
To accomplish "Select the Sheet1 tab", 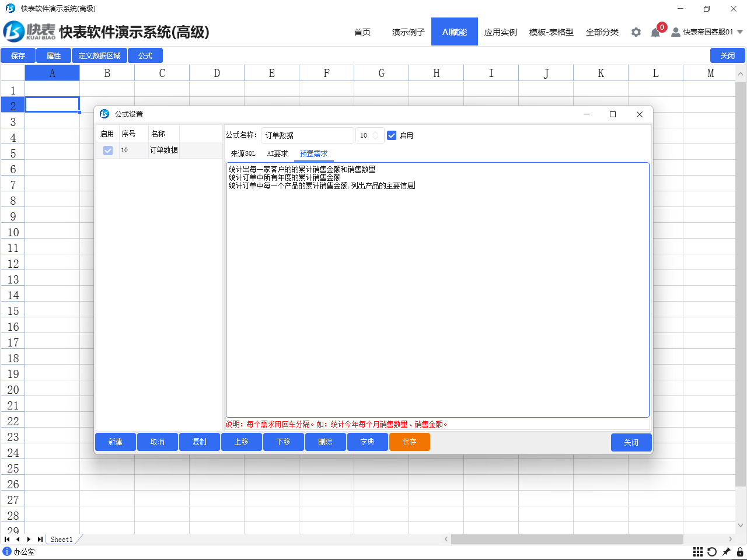I will click(x=62, y=540).
